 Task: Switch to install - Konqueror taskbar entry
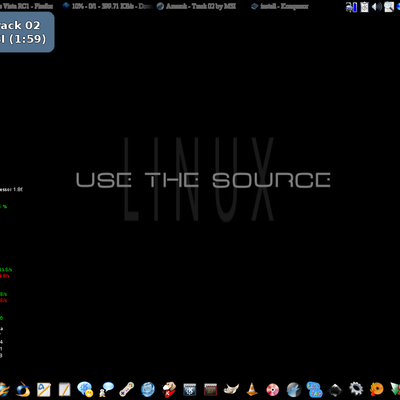point(280,6)
